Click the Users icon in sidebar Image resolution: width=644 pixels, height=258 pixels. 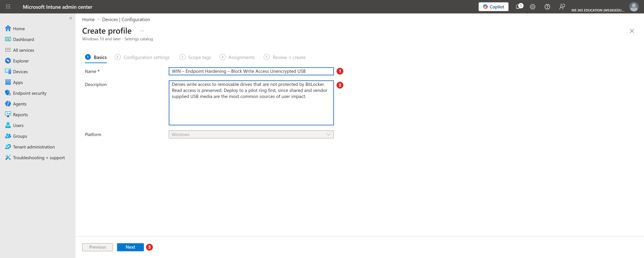pyautogui.click(x=8, y=125)
